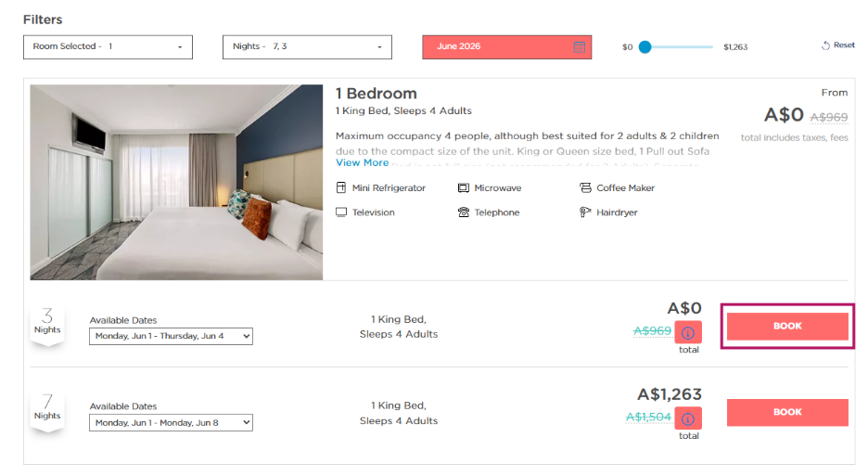Viewport: 868px width, 476px height.
Task: Click the calendar icon in June 2026 field
Action: coord(579,47)
